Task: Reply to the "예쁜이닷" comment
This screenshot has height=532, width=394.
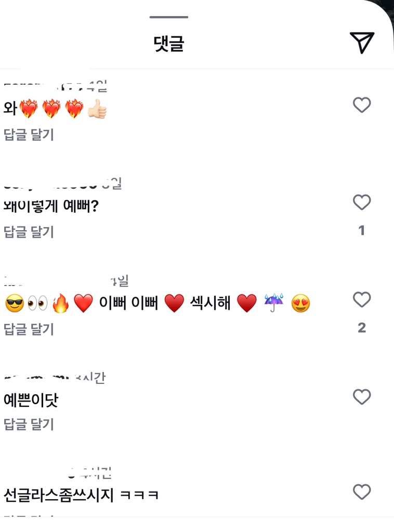Action: tap(29, 424)
